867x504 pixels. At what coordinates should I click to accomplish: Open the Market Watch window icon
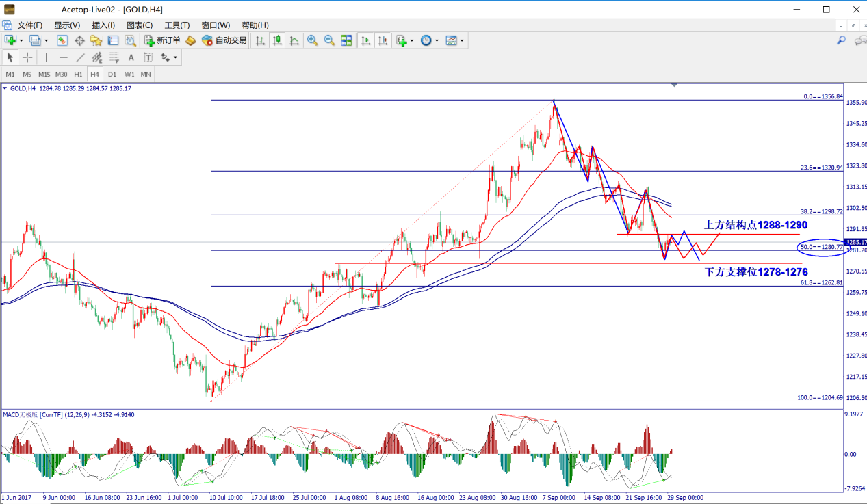pos(62,40)
